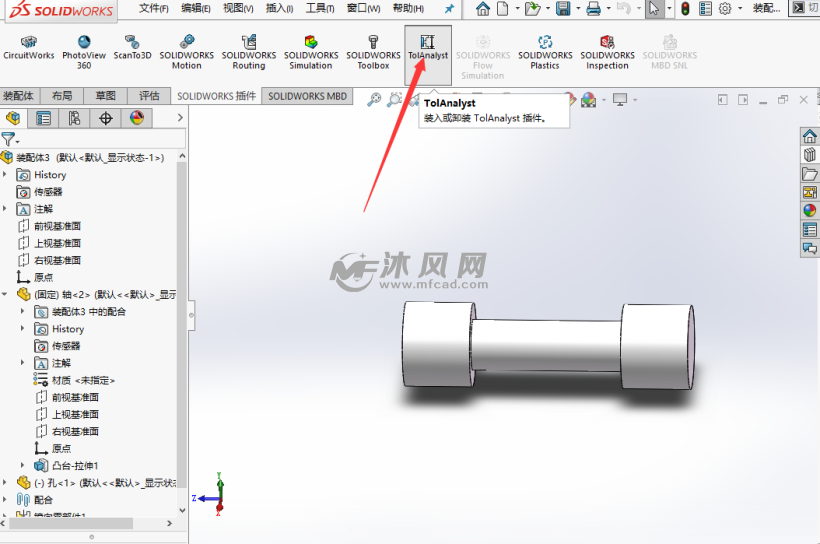The width and height of the screenshot is (820, 544).
Task: Click the Select cursor tool
Action: [654, 8]
